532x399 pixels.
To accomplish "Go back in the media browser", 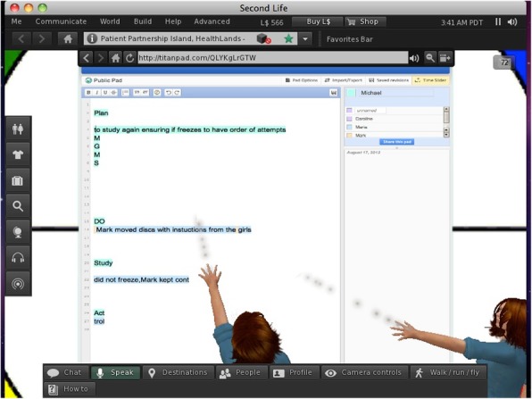I will (x=87, y=58).
